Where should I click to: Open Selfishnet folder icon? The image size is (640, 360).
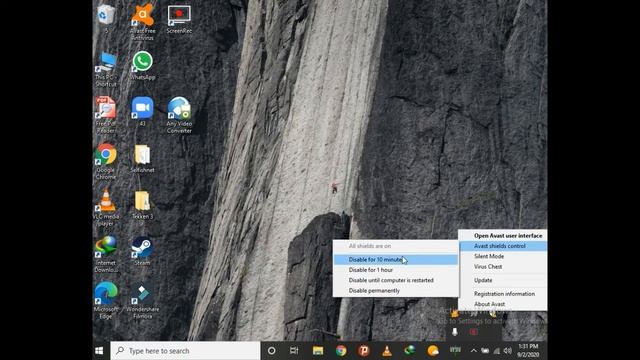tap(142, 158)
